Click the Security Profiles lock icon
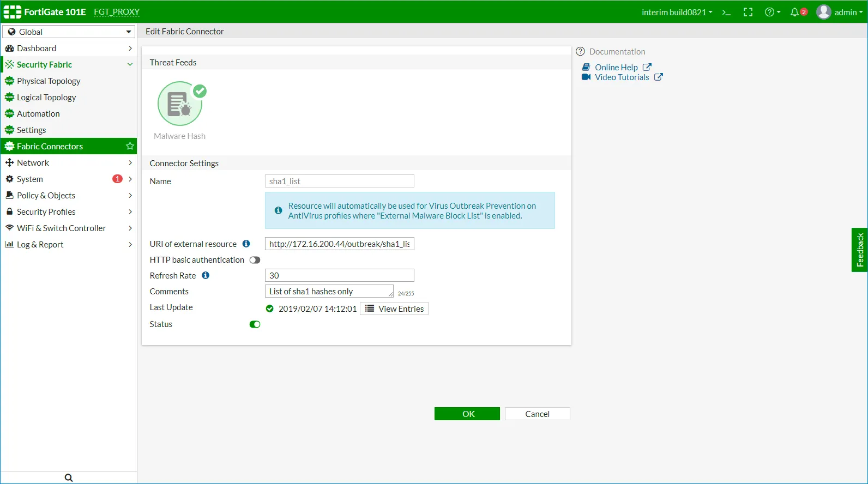The height and width of the screenshot is (484, 868). click(x=9, y=211)
